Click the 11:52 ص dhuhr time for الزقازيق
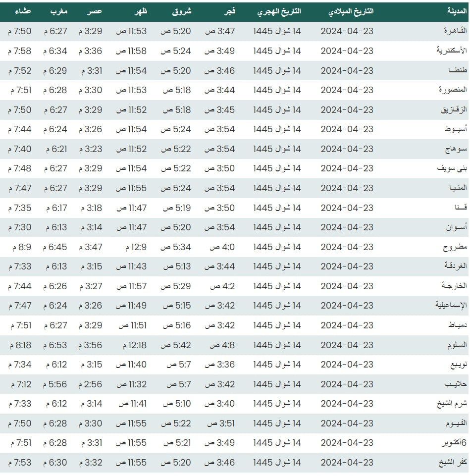Image resolution: width=470 pixels, height=476 pixels. tap(131, 110)
